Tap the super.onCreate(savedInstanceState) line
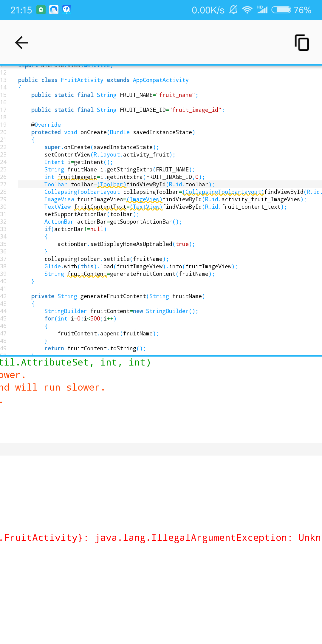The width and height of the screenshot is (322, 644). (x=102, y=147)
